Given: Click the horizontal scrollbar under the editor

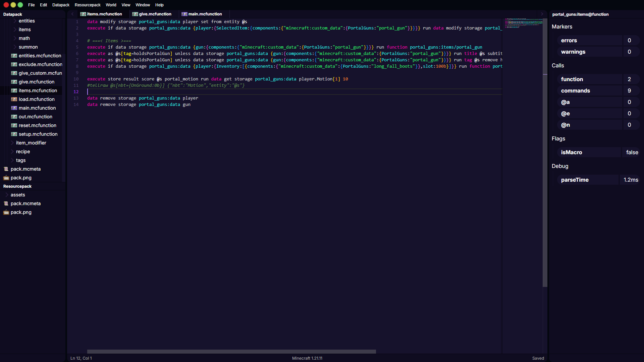Looking at the screenshot, I should tap(231, 352).
